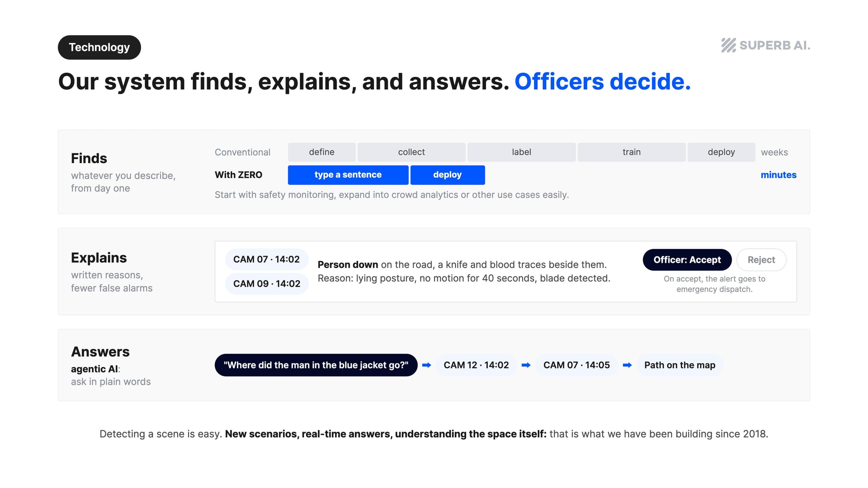Click the 'Person down' bold text

[x=348, y=265]
